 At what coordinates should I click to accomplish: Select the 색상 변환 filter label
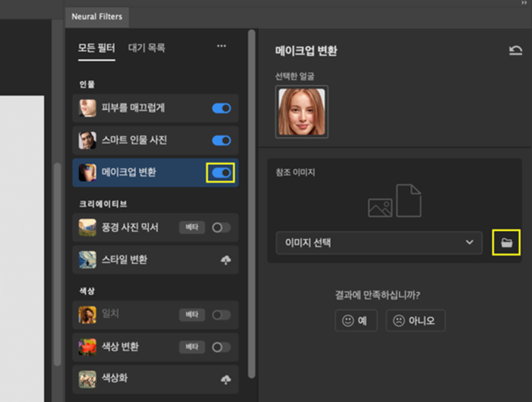pyautogui.click(x=120, y=347)
